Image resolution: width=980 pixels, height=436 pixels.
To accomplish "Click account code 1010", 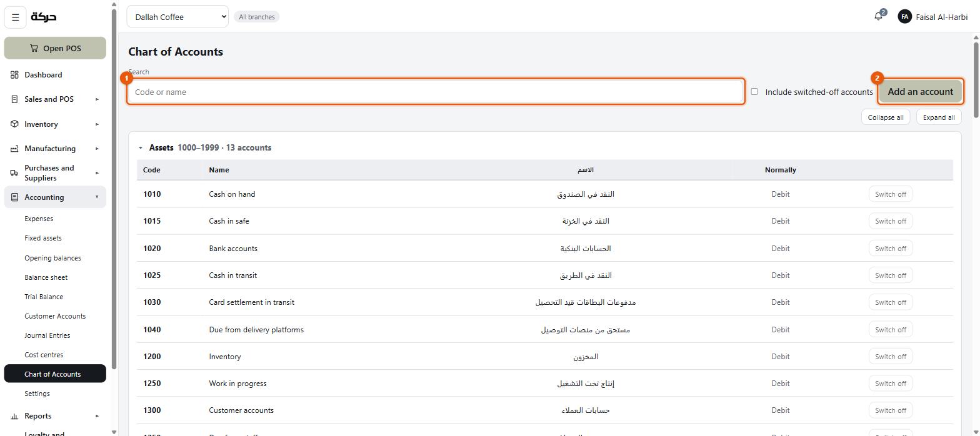I will click(152, 194).
